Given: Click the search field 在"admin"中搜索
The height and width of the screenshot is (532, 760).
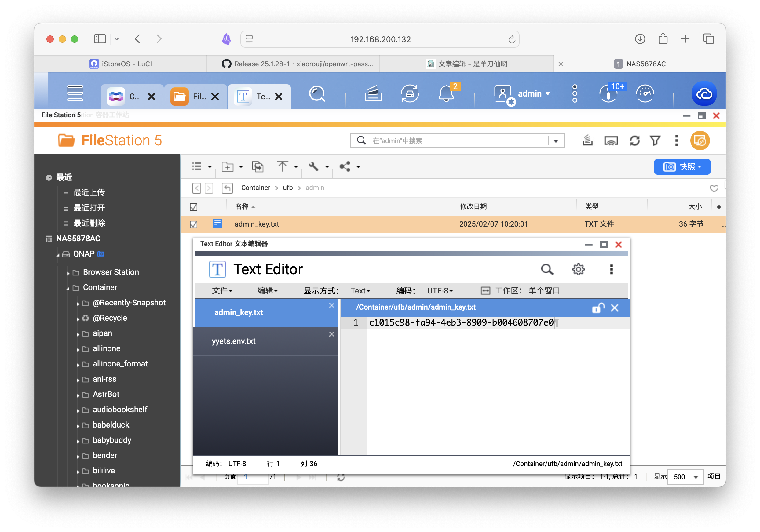Looking at the screenshot, I should tap(457, 141).
